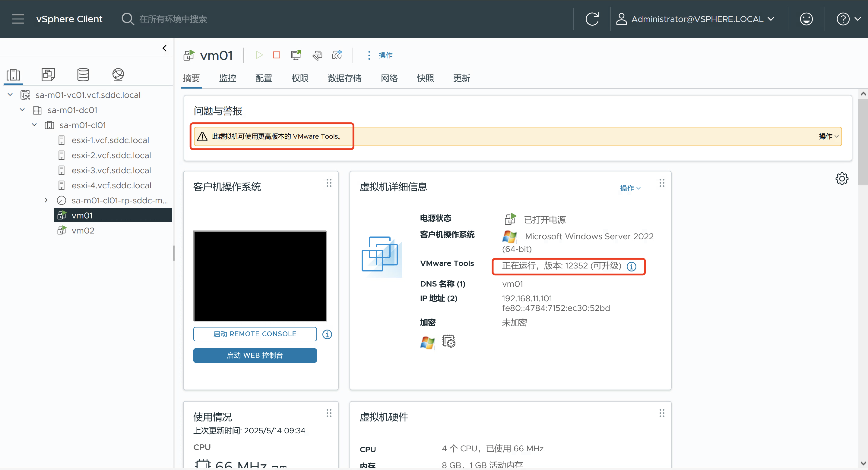Click the vSphere Client title
Screen dimensions: 868x470
[69, 19]
